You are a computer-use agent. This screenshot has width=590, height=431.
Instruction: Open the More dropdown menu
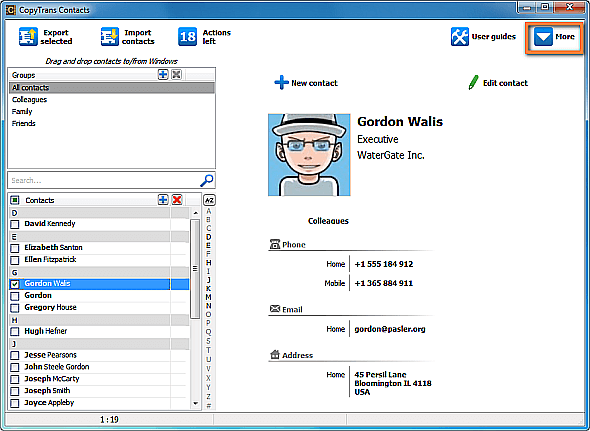pyautogui.click(x=554, y=37)
